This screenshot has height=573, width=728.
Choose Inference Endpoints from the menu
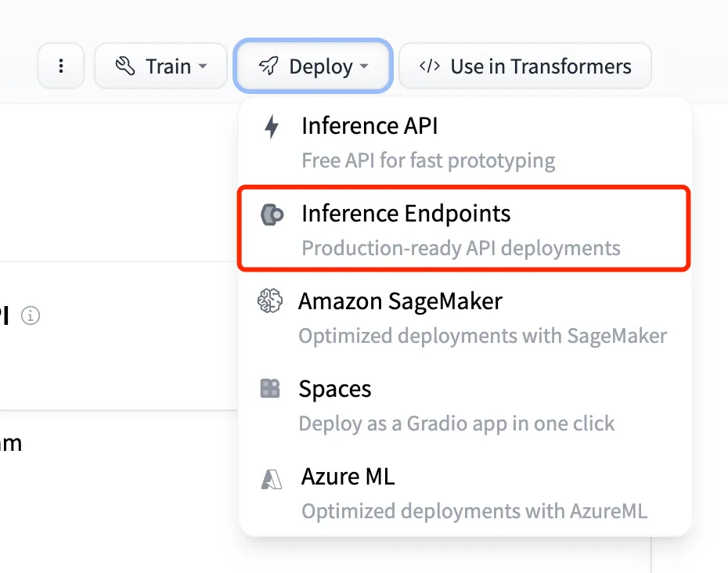tap(464, 229)
